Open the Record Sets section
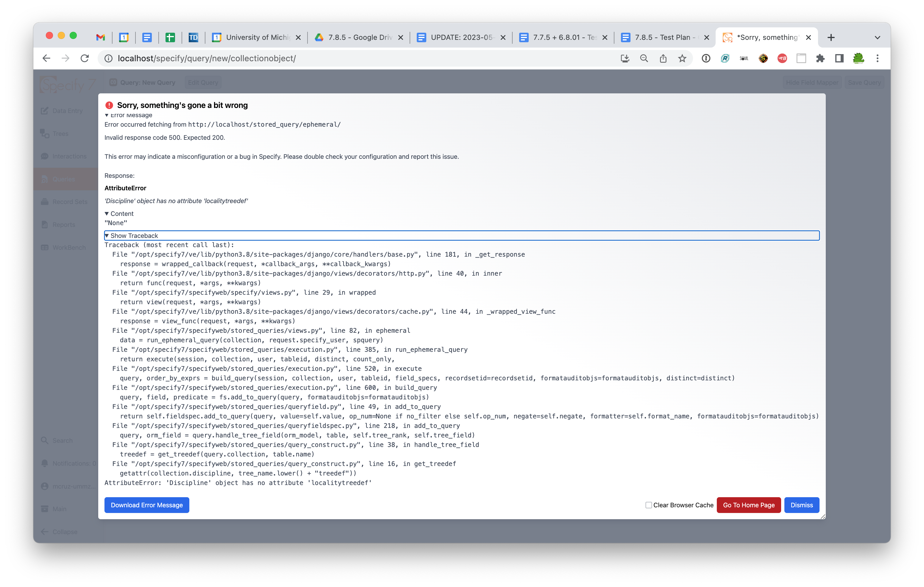The height and width of the screenshot is (587, 924). click(70, 201)
